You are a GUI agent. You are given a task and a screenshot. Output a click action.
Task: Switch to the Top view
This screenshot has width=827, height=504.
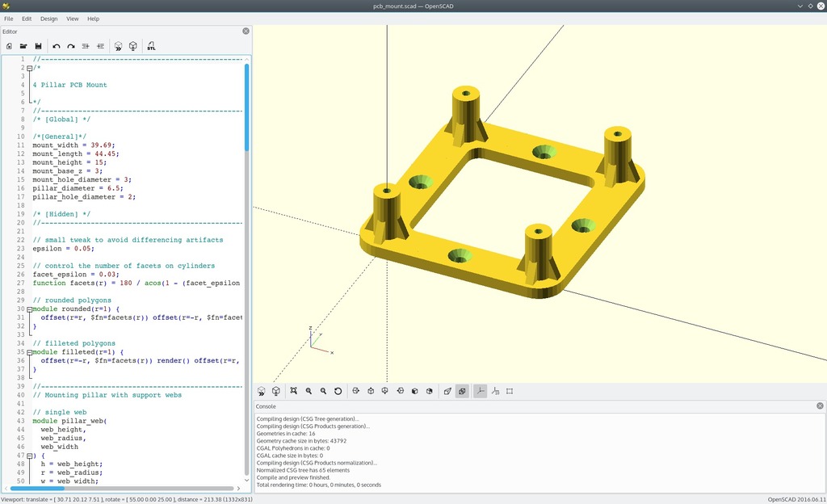coord(371,391)
